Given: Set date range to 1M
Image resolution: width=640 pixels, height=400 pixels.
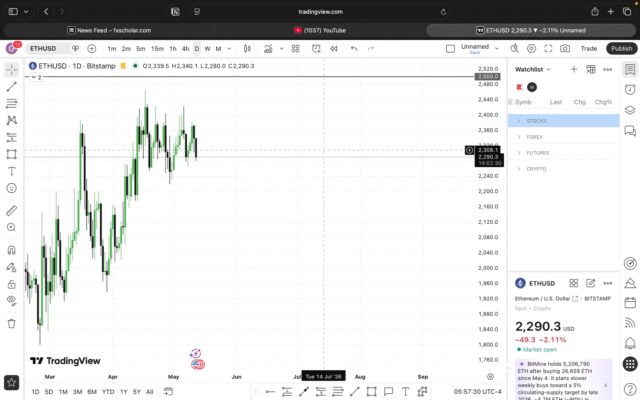Looking at the screenshot, I should [63, 392].
